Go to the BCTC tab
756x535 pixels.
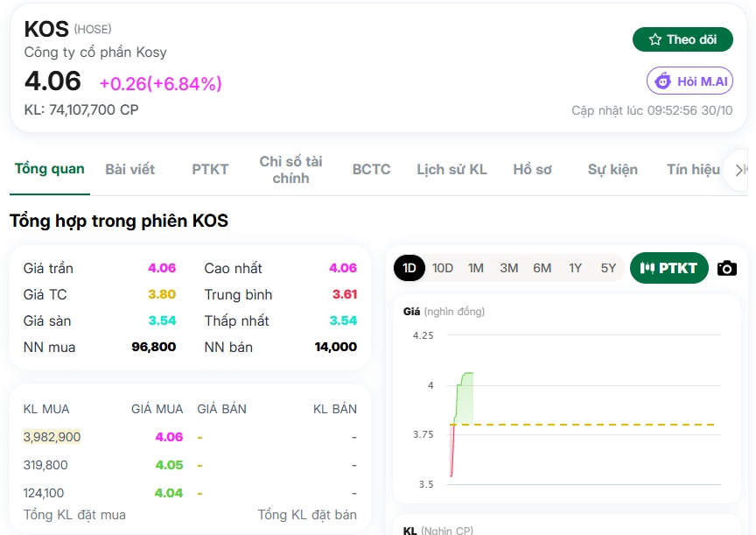click(x=371, y=169)
